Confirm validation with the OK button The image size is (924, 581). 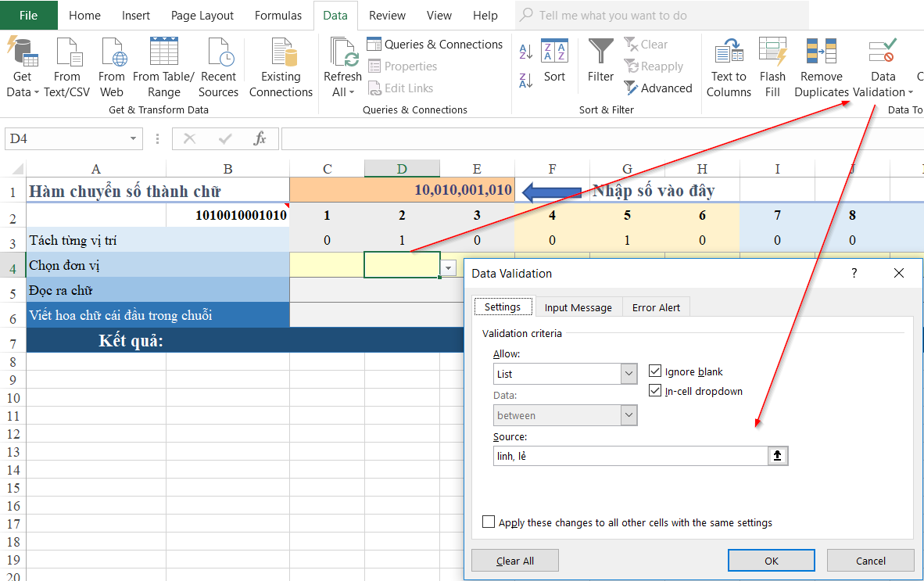click(x=771, y=560)
